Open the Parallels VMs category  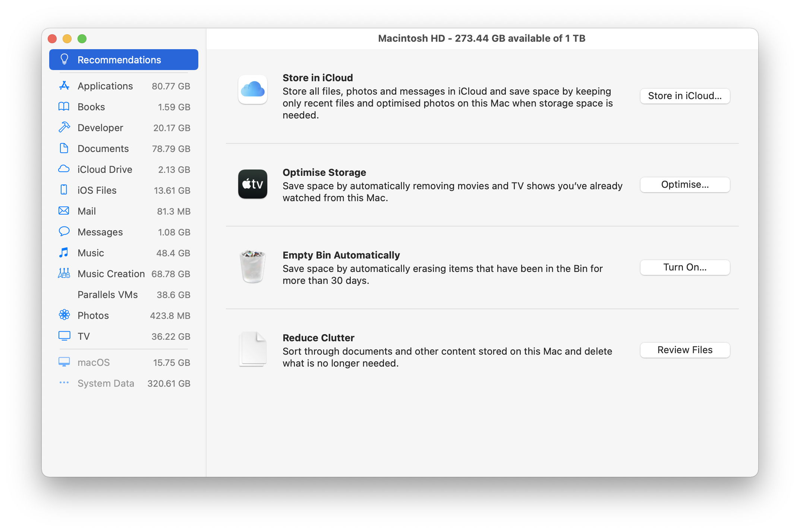(x=123, y=294)
